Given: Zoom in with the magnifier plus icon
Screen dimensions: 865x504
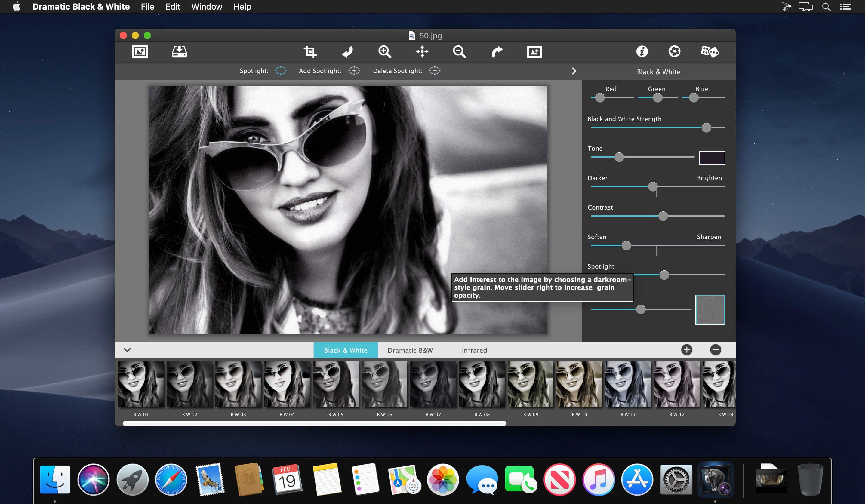Looking at the screenshot, I should point(384,52).
